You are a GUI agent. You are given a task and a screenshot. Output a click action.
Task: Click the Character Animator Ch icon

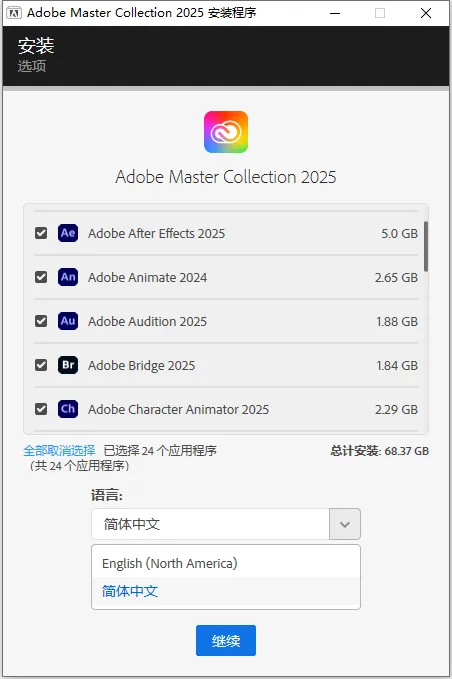[x=68, y=409]
